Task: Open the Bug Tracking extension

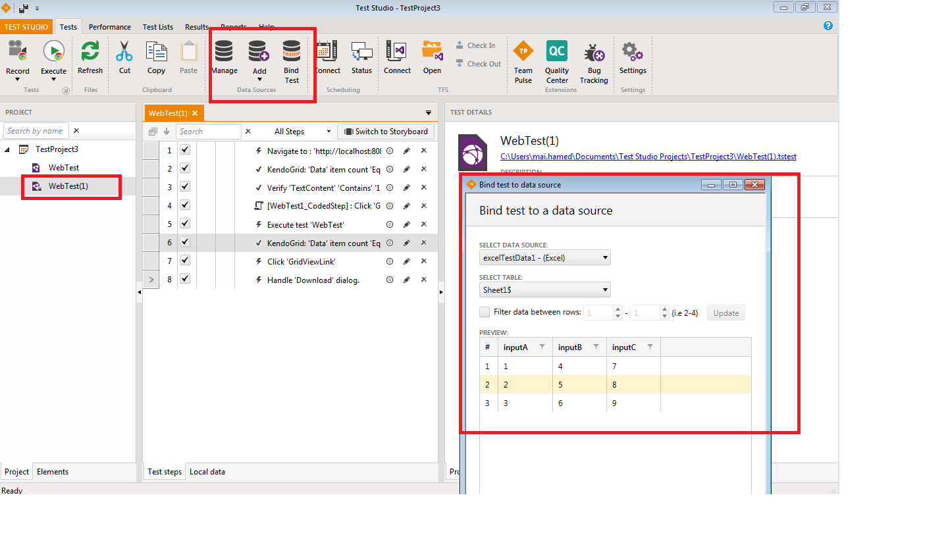Action: 594,61
